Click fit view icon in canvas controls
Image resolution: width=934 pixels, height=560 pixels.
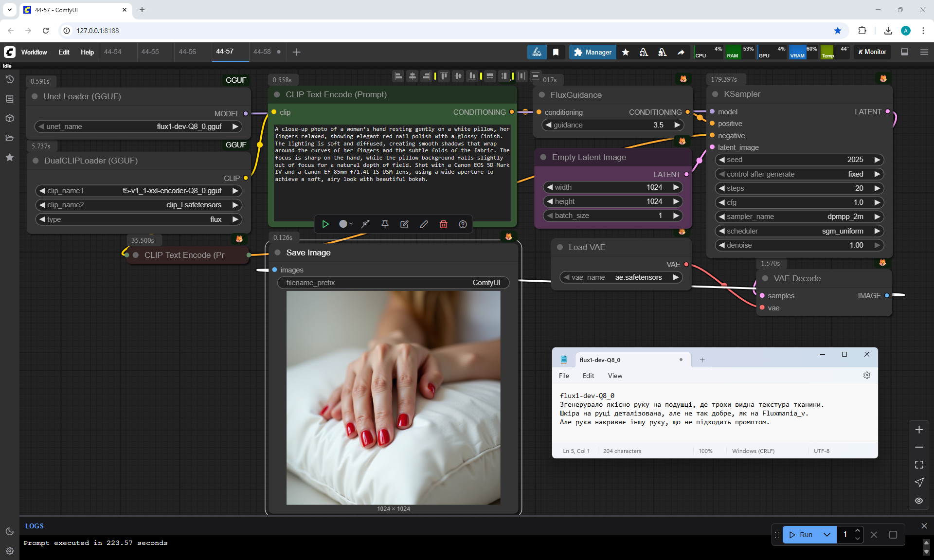[x=919, y=465]
